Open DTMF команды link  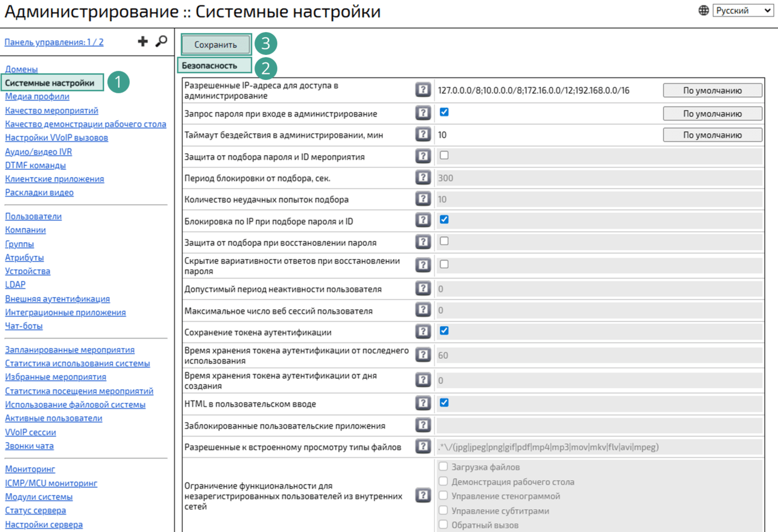(x=36, y=165)
